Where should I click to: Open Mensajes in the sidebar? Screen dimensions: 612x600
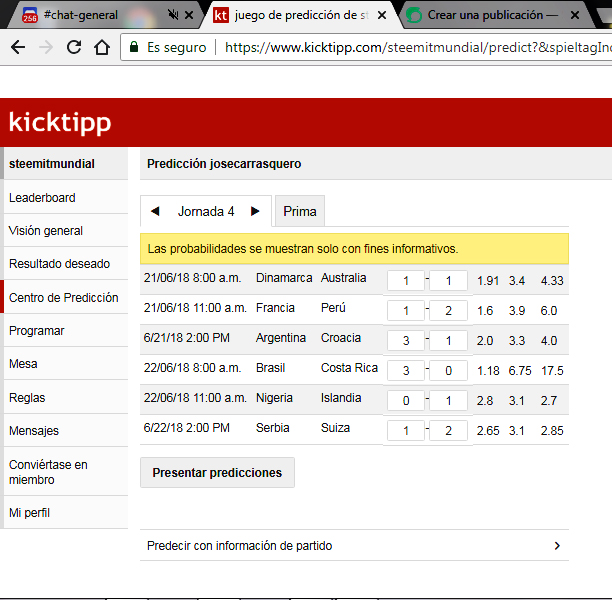(66, 431)
